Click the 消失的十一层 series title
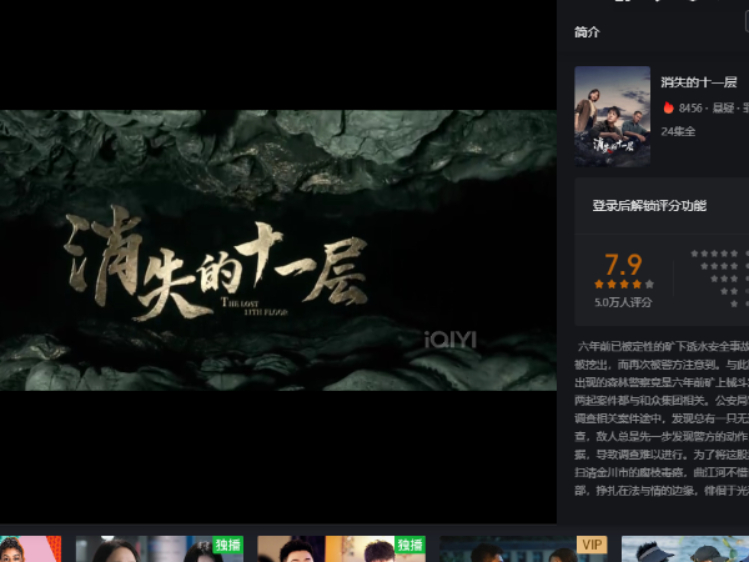 [x=698, y=82]
